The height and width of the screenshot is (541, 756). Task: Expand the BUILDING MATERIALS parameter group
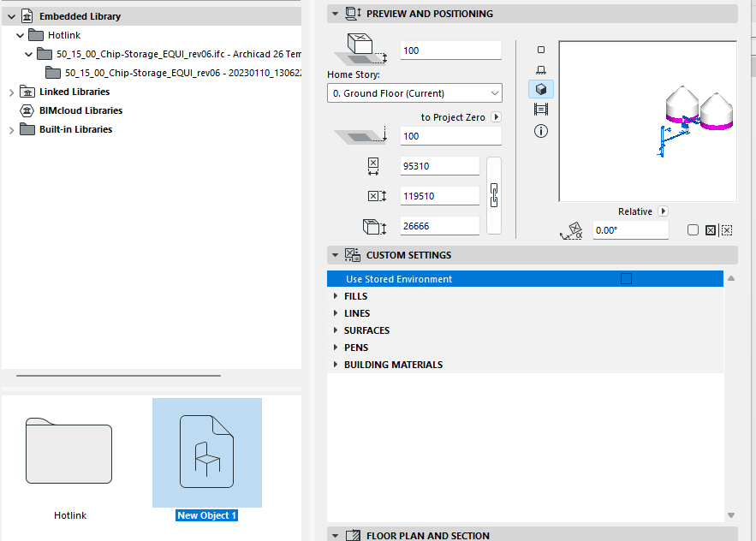(336, 365)
